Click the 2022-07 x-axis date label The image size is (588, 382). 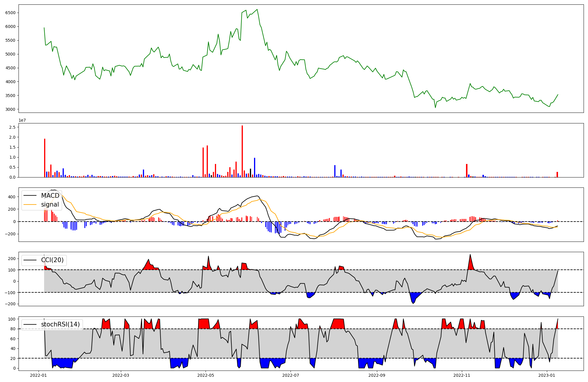290,375
